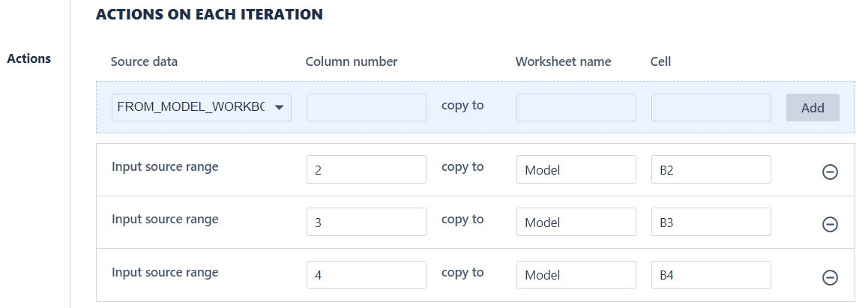The image size is (868, 308).
Task: Remove the action copying column 2 to B2
Action: click(830, 172)
